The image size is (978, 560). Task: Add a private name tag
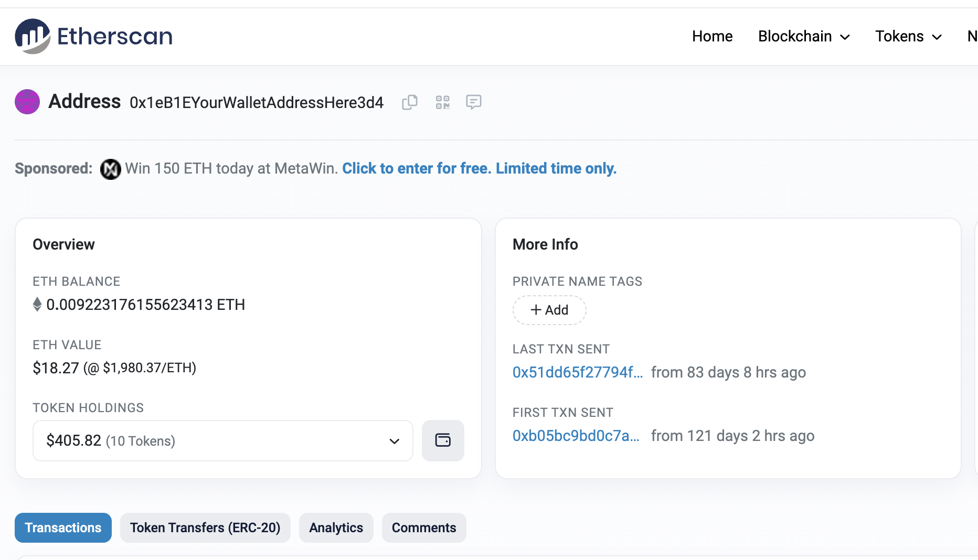pyautogui.click(x=549, y=310)
